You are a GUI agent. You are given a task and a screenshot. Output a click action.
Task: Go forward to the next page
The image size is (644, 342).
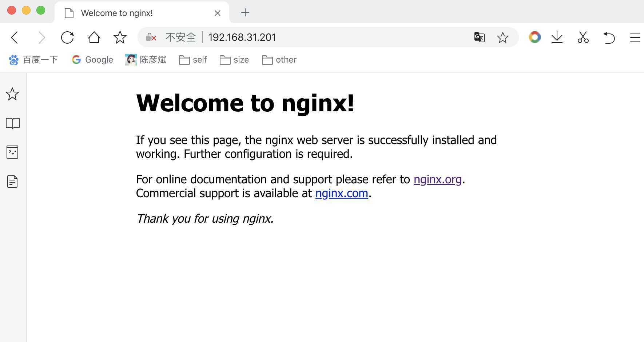tap(42, 37)
